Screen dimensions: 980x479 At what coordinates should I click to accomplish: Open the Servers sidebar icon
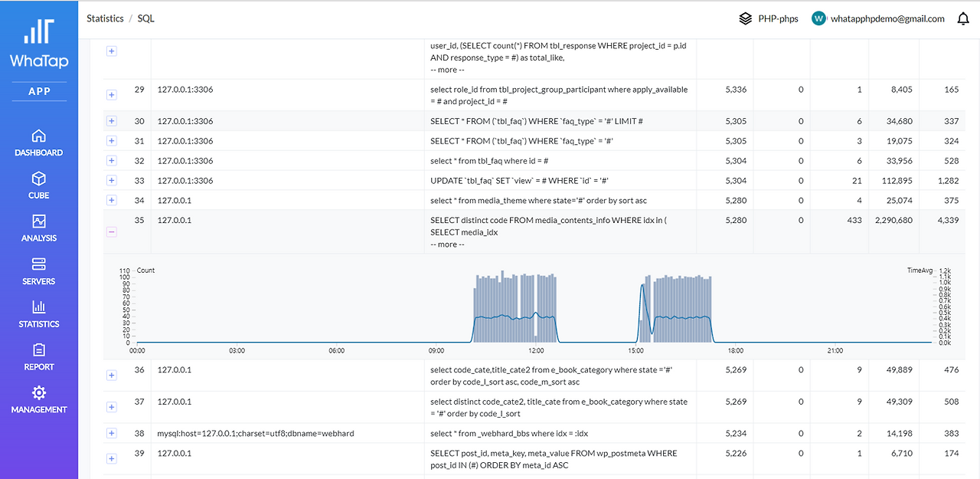click(x=39, y=264)
